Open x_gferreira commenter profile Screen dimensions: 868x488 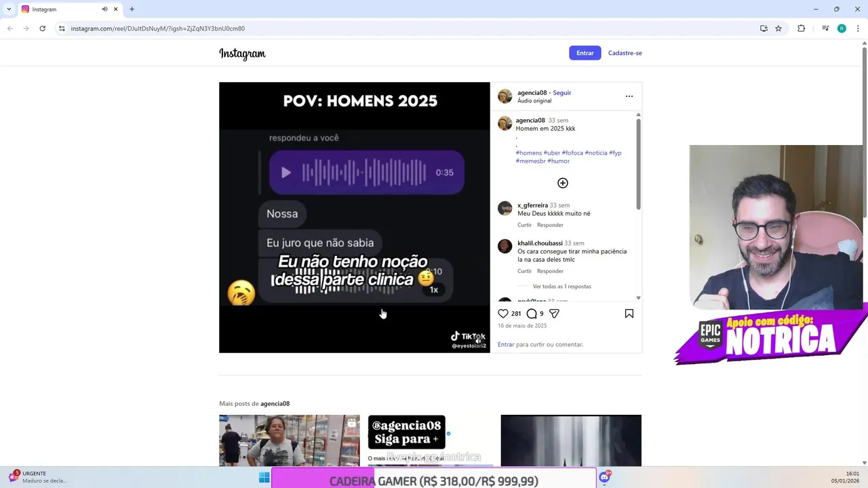(532, 205)
